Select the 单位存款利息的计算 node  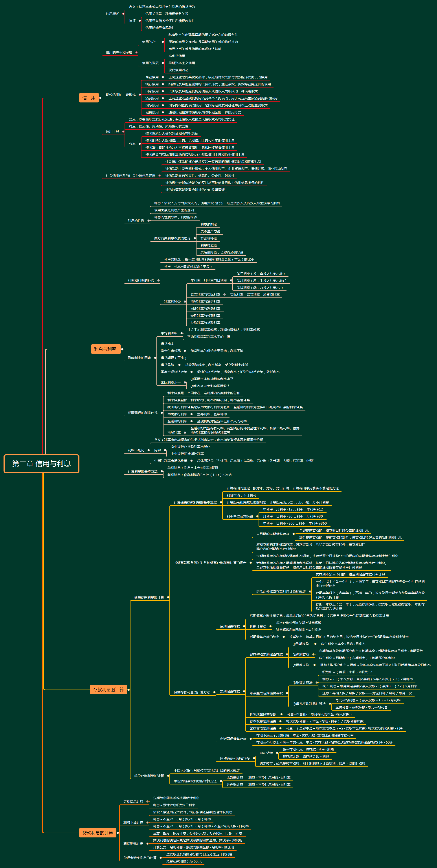pos(149,776)
